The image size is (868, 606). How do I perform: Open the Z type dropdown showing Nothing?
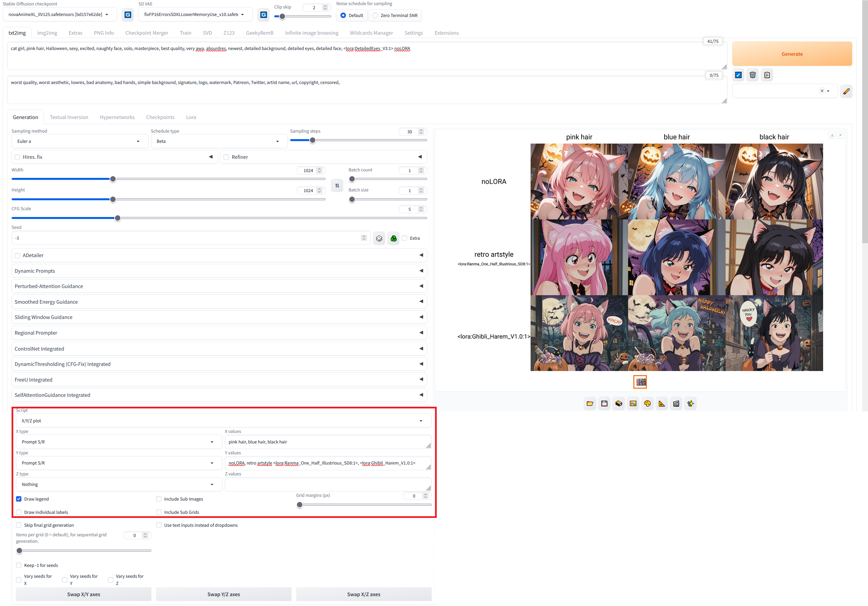[118, 484]
